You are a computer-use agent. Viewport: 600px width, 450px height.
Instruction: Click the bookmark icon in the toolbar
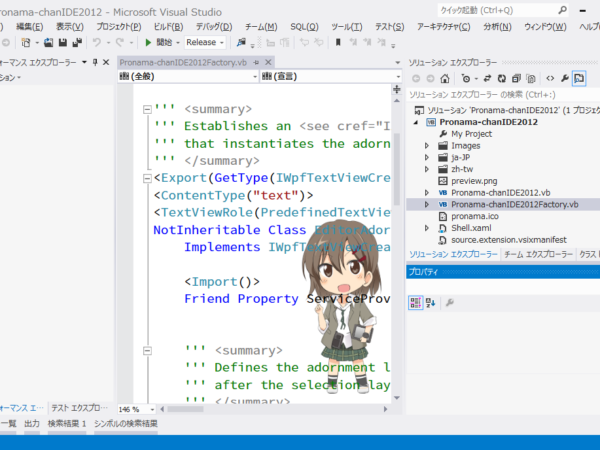338,42
